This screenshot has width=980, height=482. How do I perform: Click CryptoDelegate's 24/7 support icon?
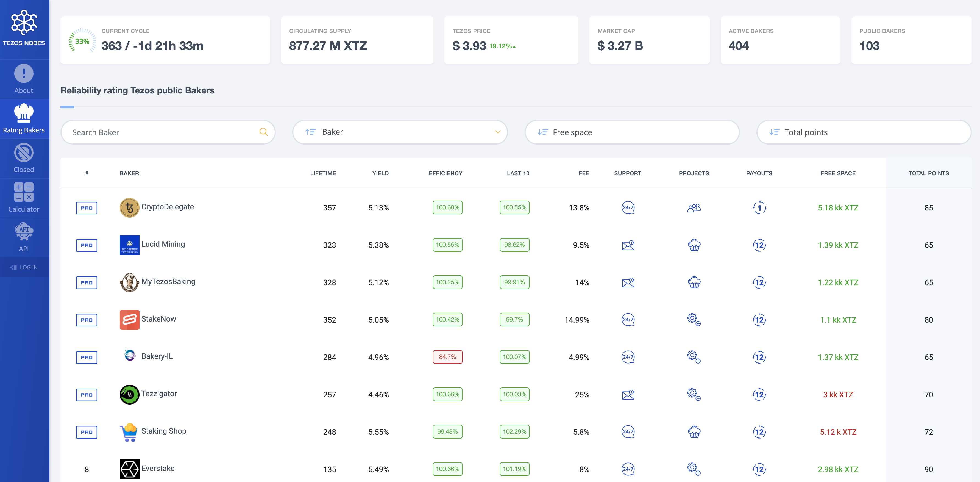pos(628,207)
